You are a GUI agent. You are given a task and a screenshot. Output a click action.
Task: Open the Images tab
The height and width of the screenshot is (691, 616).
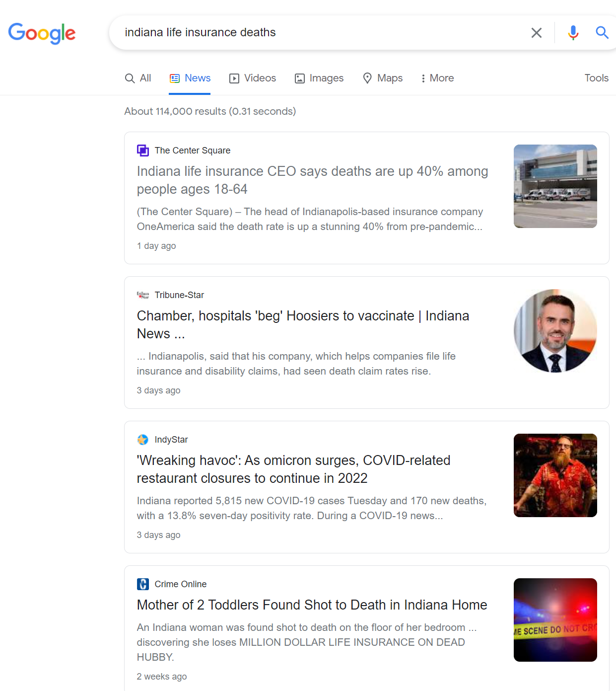pos(319,78)
